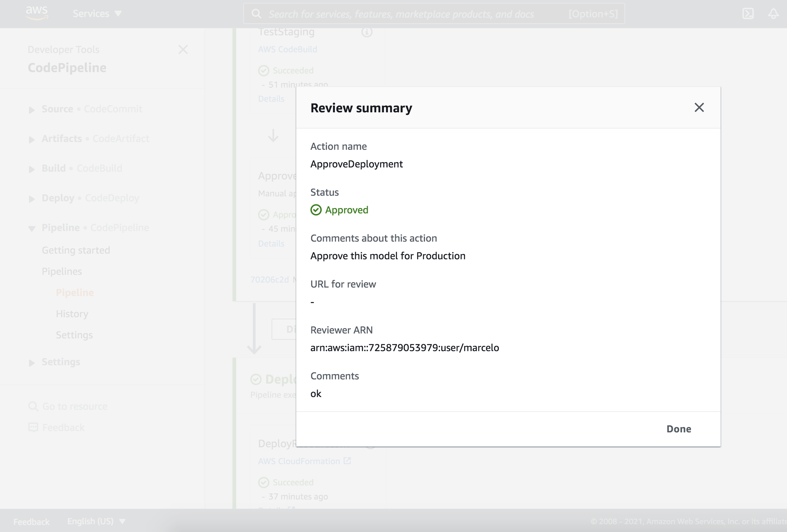Click Feedback in the footer bar
This screenshot has width=787, height=532.
(x=31, y=522)
